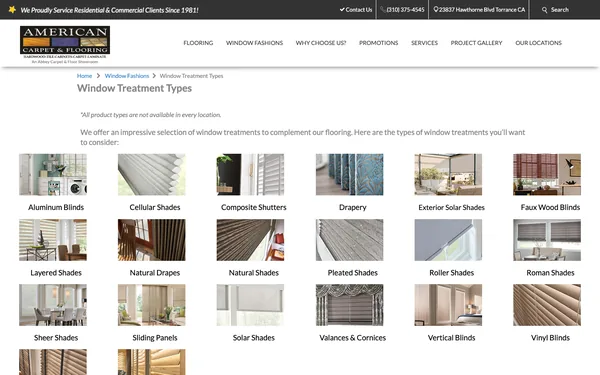Screen dimensions: 600x375
Task: Click the American Carpet & Flooring logo
Action: click(65, 44)
